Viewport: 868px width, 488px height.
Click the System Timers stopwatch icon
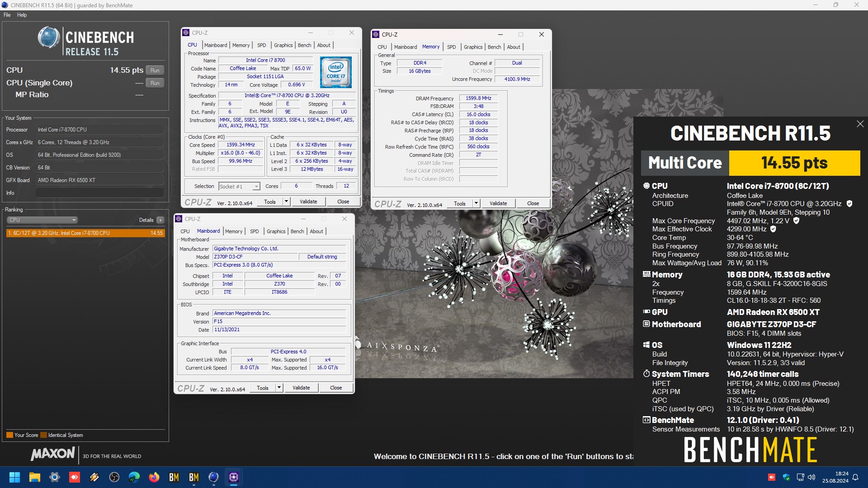[646, 374]
